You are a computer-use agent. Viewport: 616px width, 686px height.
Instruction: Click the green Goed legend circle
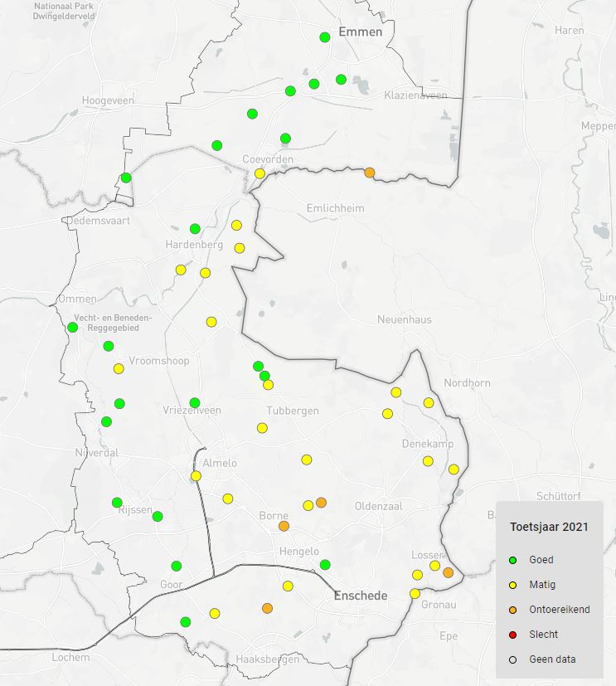coord(512,560)
